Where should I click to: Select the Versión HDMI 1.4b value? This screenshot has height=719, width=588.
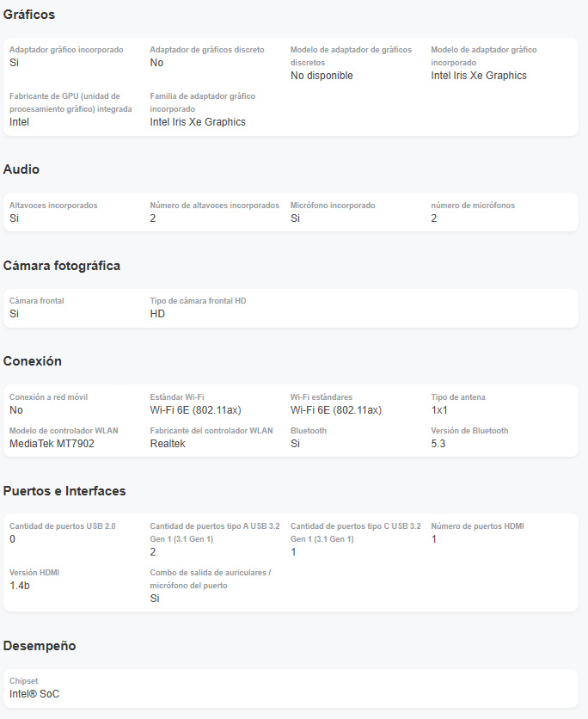20,586
